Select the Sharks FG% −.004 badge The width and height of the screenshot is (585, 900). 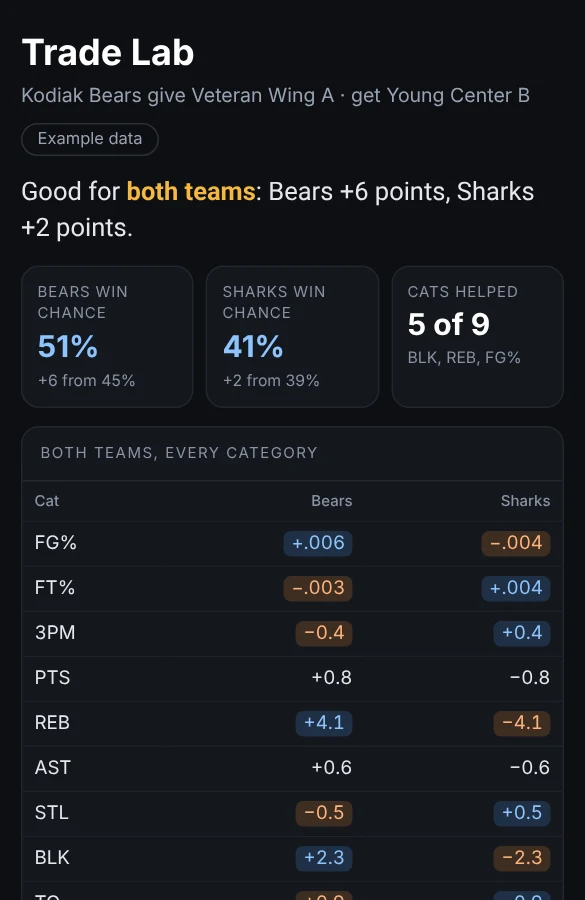516,543
